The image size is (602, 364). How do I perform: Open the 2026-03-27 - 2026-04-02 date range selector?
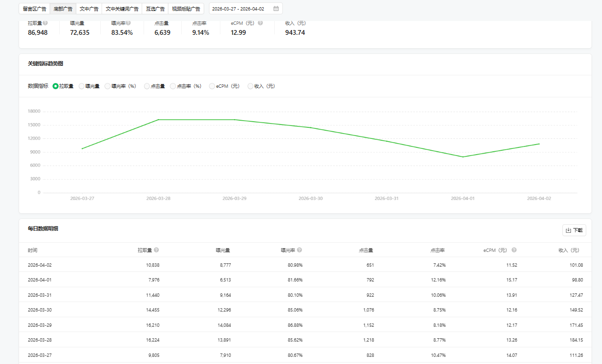tap(239, 9)
